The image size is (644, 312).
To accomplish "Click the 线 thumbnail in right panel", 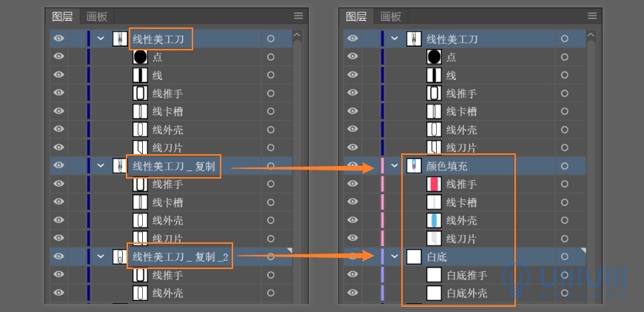I will pos(434,76).
